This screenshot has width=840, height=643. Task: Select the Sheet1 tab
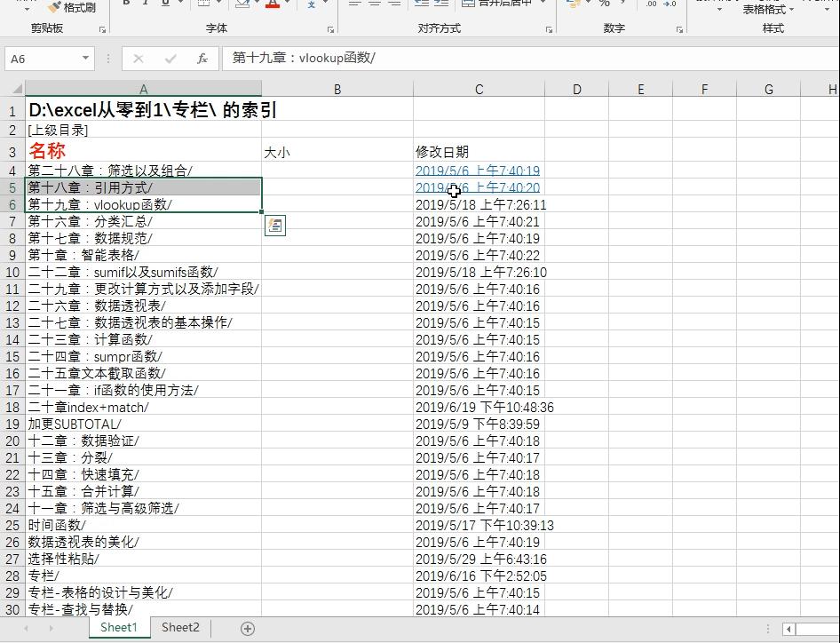pyautogui.click(x=118, y=627)
